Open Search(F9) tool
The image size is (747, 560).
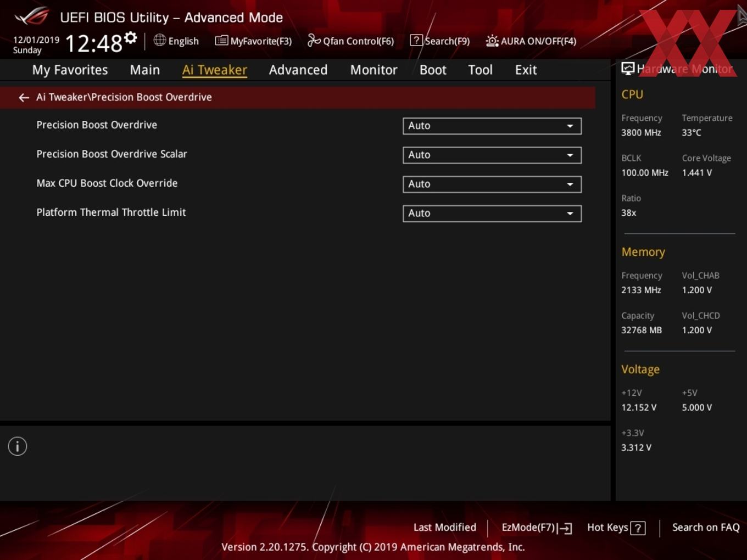click(x=440, y=41)
